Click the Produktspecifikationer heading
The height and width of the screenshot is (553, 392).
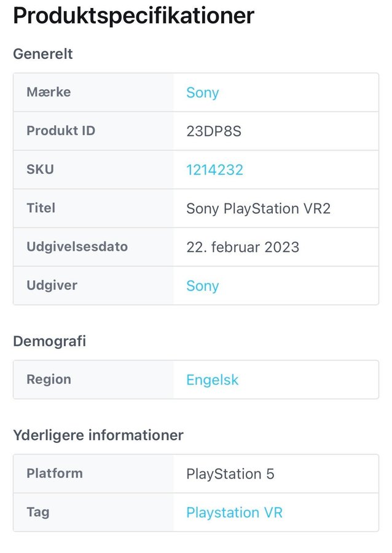(x=133, y=15)
